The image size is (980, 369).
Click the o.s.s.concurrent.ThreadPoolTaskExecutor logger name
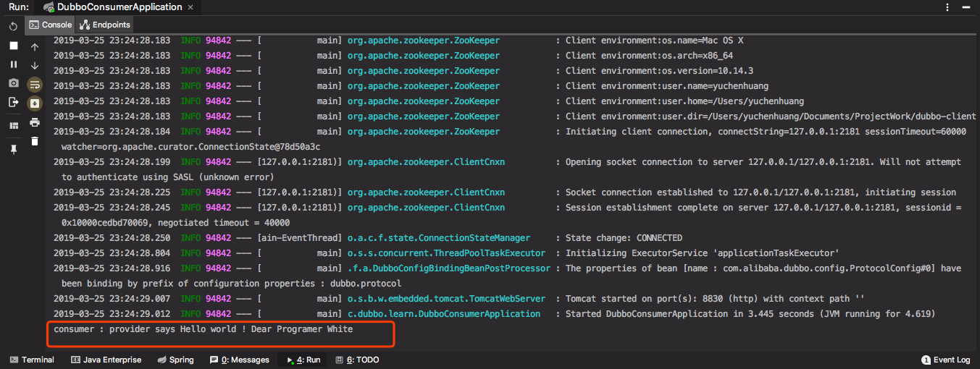(447, 253)
